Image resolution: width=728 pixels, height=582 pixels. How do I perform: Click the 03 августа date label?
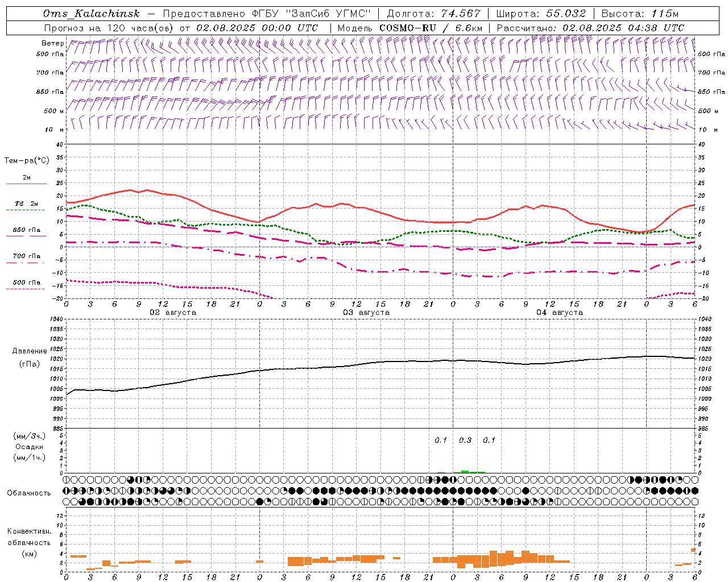click(366, 313)
